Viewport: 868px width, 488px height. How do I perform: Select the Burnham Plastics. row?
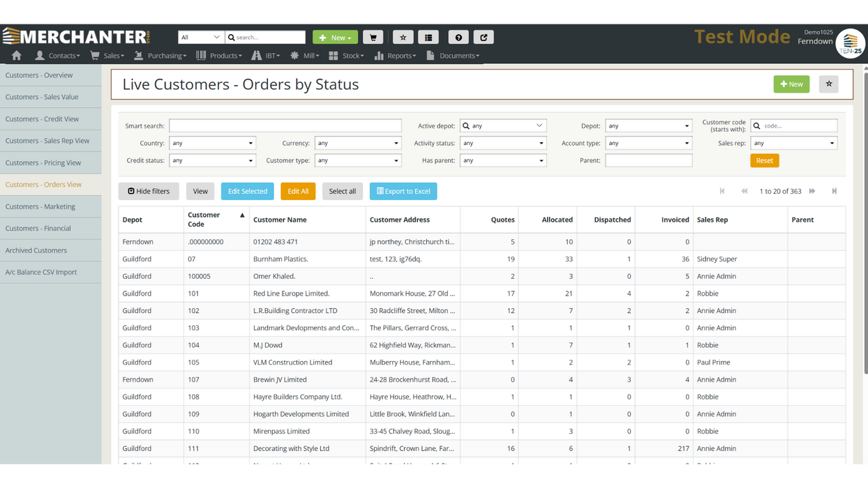pyautogui.click(x=481, y=259)
